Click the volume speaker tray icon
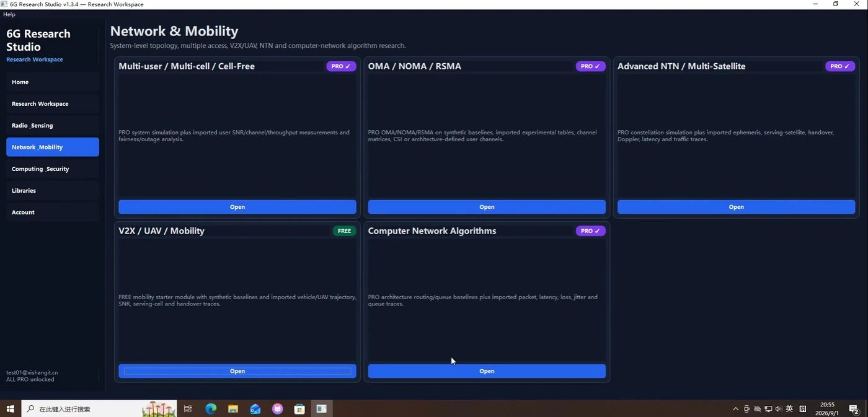Viewport: 868px width, 417px height. pyautogui.click(x=779, y=409)
